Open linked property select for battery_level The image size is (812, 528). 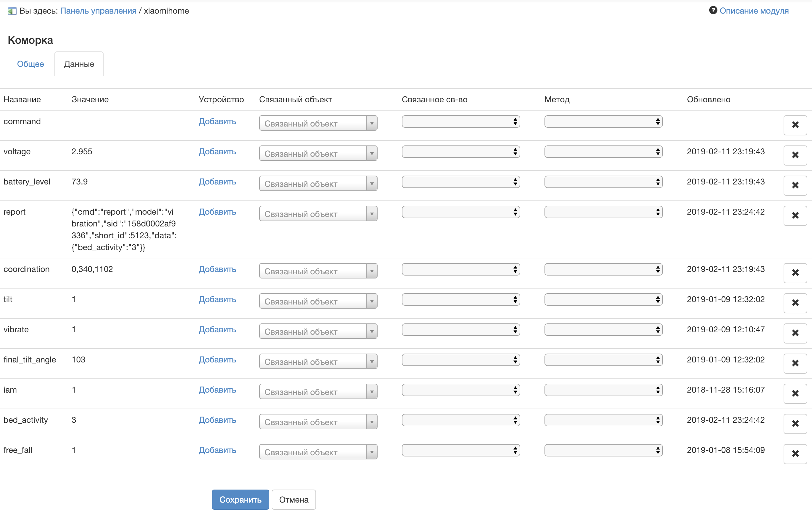click(460, 182)
